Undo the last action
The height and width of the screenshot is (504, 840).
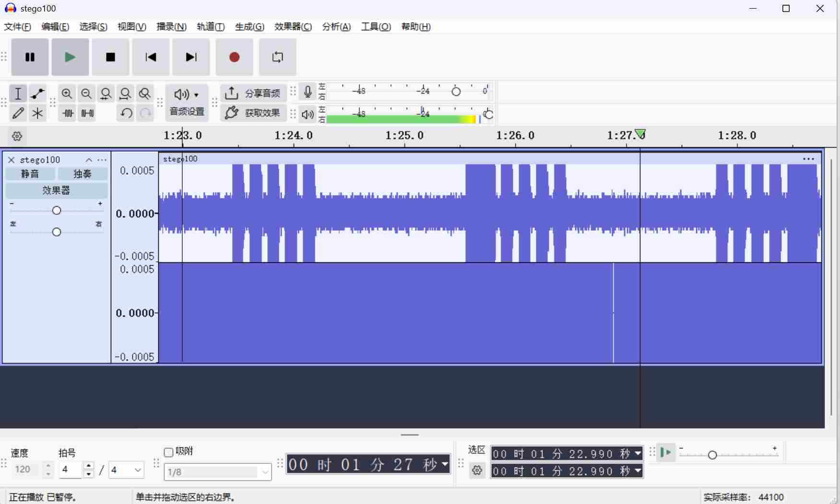pyautogui.click(x=126, y=113)
